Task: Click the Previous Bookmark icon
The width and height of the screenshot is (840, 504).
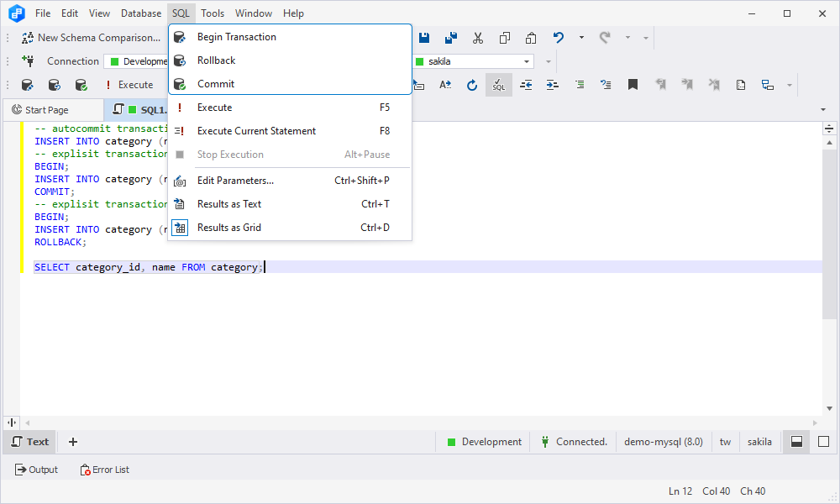Action: pos(660,85)
